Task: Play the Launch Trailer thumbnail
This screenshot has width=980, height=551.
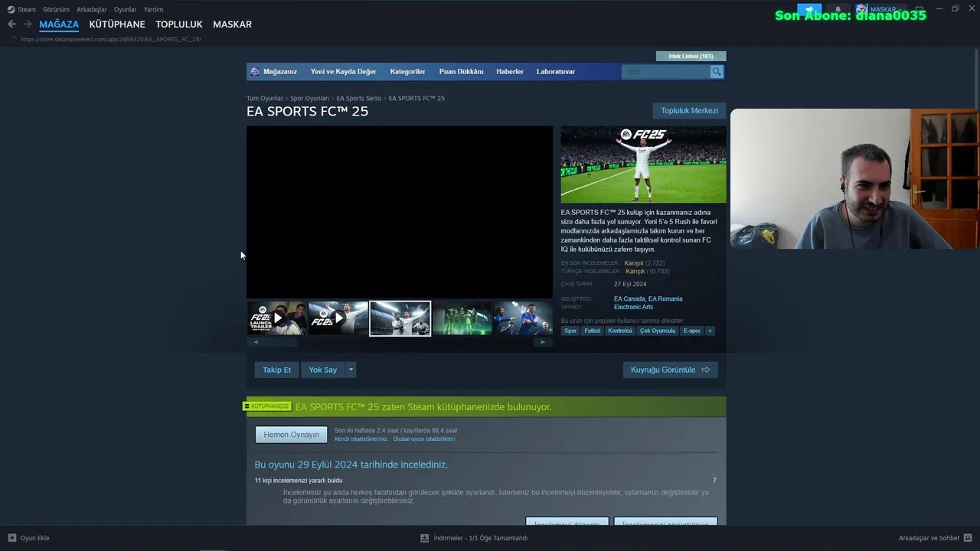Action: coord(276,318)
